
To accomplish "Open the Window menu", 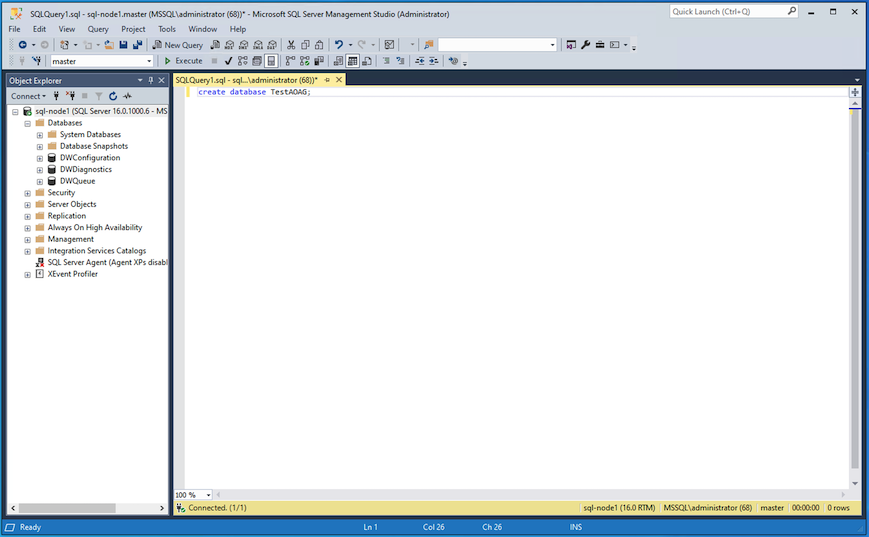I will 203,29.
